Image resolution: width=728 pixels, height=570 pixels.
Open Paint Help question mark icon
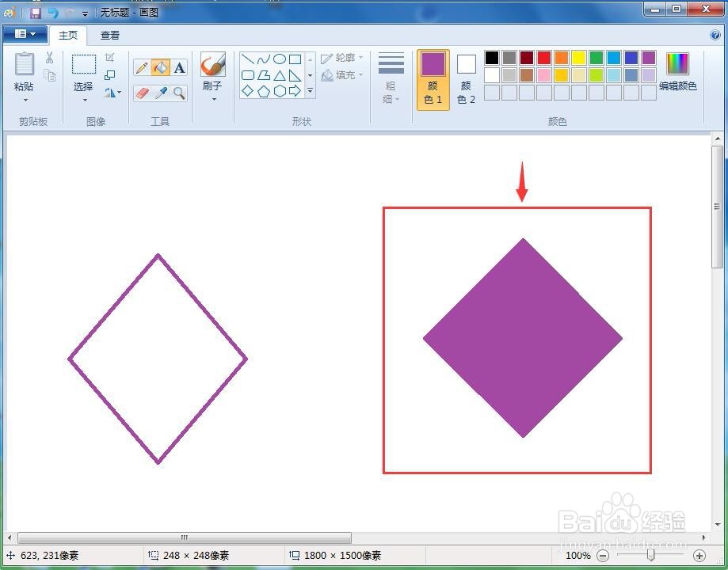tap(715, 36)
